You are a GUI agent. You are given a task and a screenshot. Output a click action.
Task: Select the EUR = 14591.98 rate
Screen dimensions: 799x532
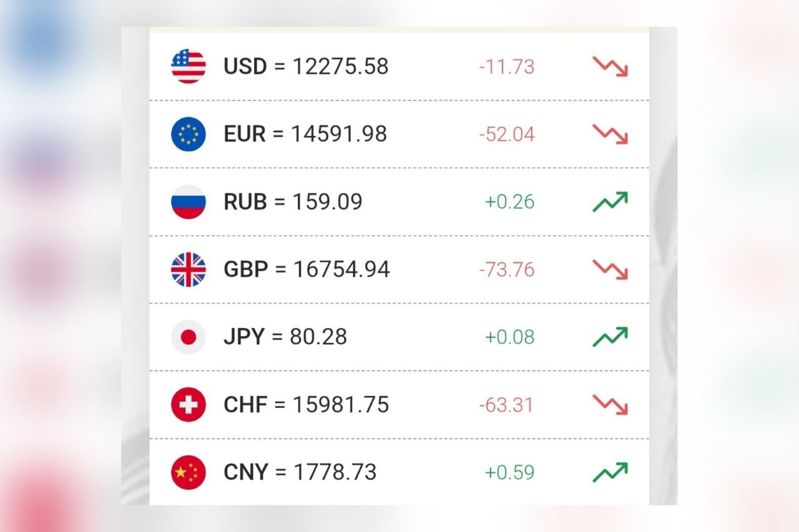(x=305, y=134)
